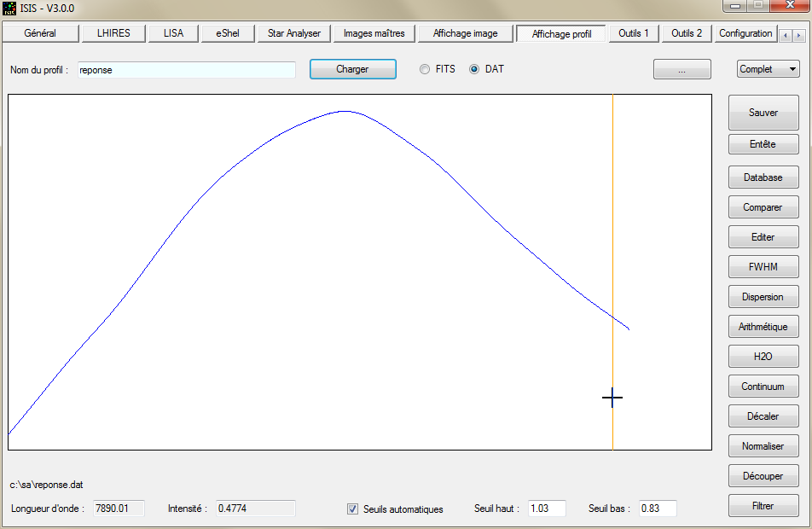The height and width of the screenshot is (529, 812).
Task: Go to the Configuration tab
Action: (x=745, y=33)
